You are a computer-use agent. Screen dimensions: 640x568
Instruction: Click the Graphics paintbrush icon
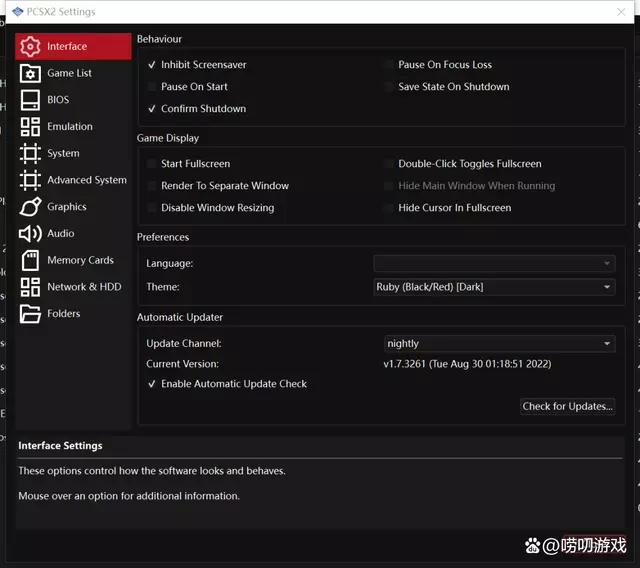(30, 207)
